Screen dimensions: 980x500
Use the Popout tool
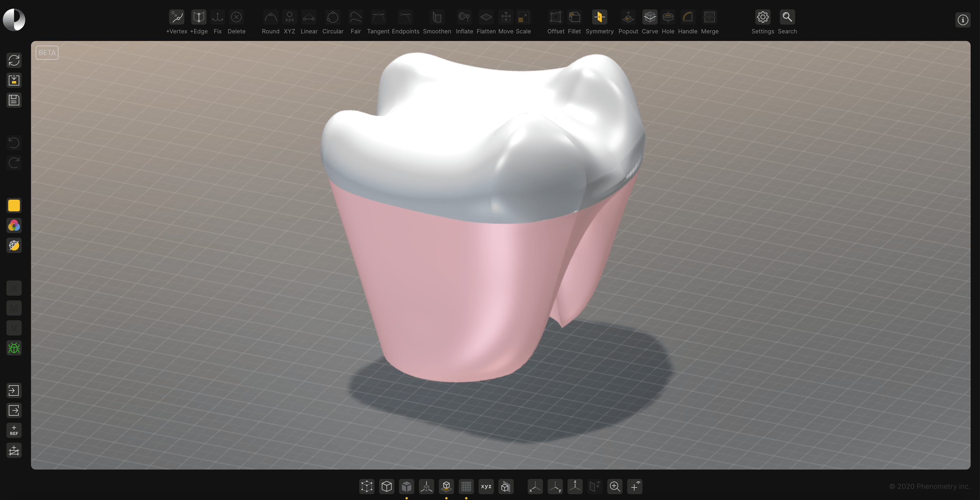(628, 17)
